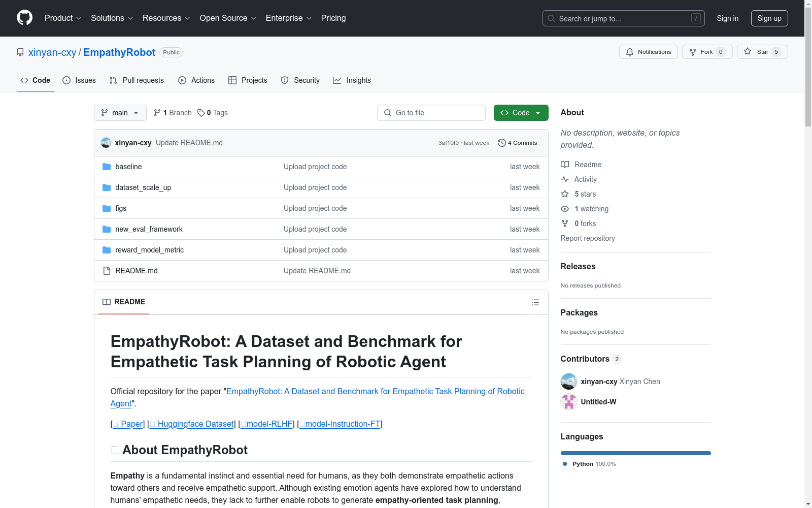812x508 pixels.
Task: Click xinyan-cxy avatar in commit bar
Action: pos(106,143)
